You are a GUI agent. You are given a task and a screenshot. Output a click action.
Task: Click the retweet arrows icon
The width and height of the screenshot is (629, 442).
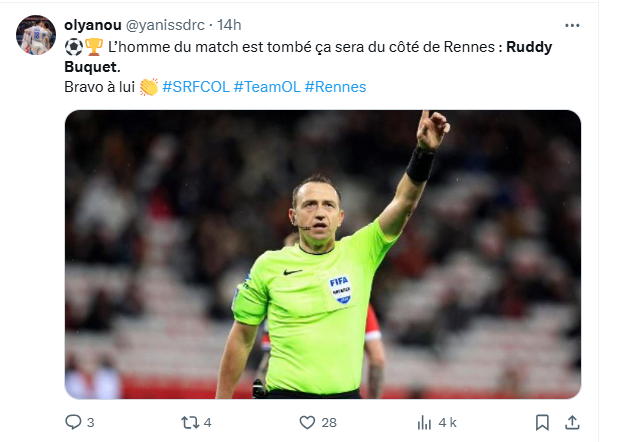[x=189, y=422]
